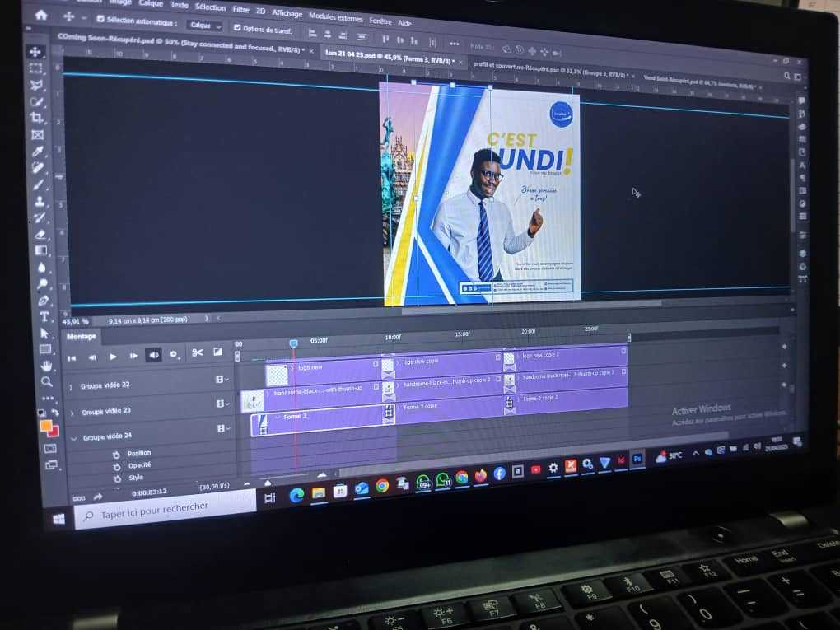Click the Windows search box 'Taper ici pour rechercher'

tap(166, 512)
